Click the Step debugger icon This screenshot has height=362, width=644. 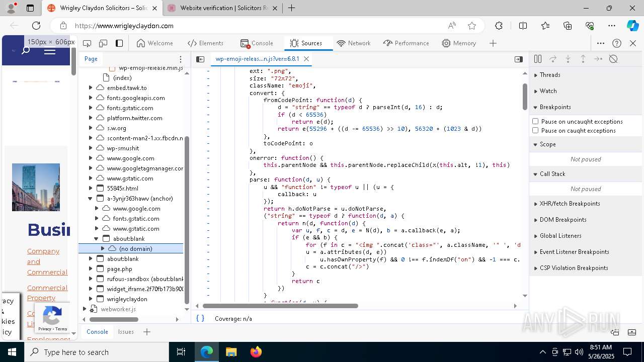click(x=598, y=59)
